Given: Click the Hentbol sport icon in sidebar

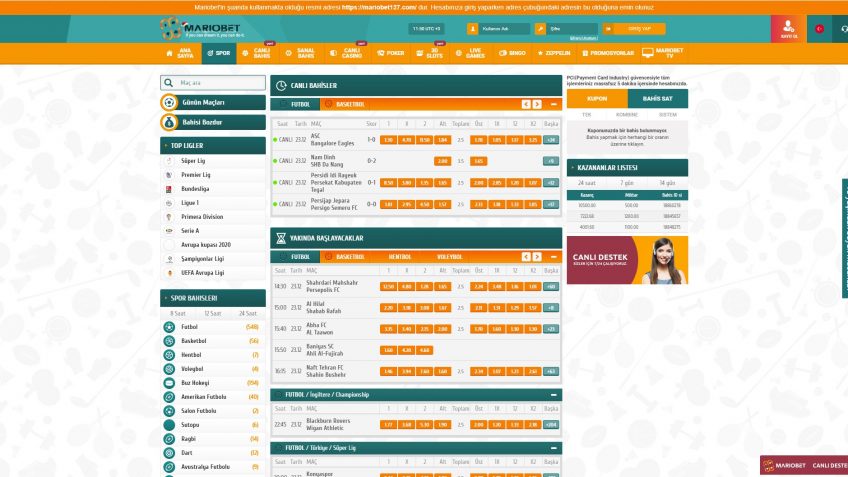Looking at the screenshot, I should (x=169, y=355).
